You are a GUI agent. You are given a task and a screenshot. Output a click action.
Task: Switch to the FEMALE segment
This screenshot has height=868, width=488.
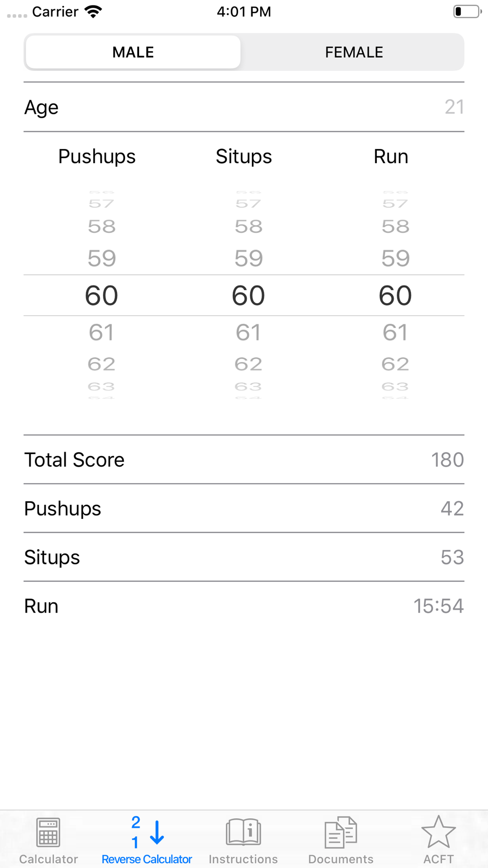pyautogui.click(x=354, y=52)
